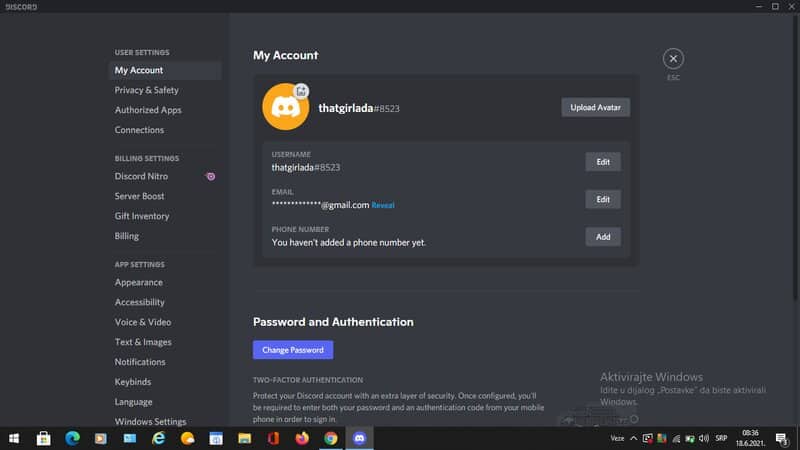This screenshot has height=450, width=800.
Task: Launch Firefox from the taskbar
Action: [x=302, y=438]
